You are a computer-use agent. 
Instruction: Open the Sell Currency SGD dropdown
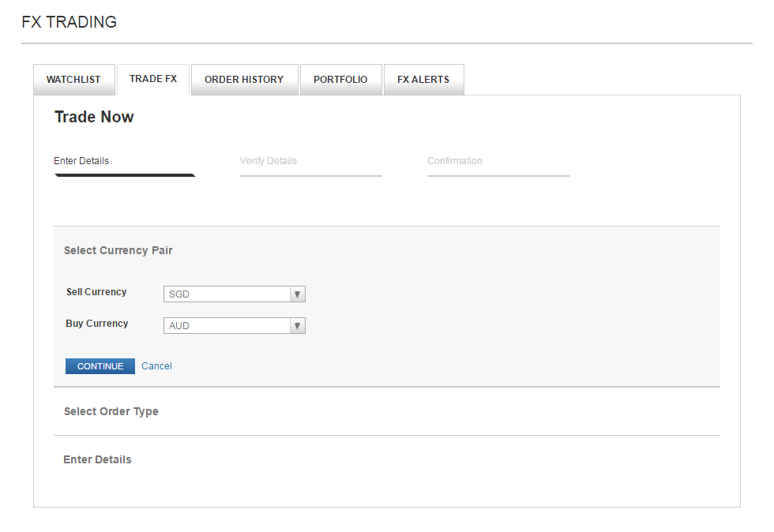(227, 294)
